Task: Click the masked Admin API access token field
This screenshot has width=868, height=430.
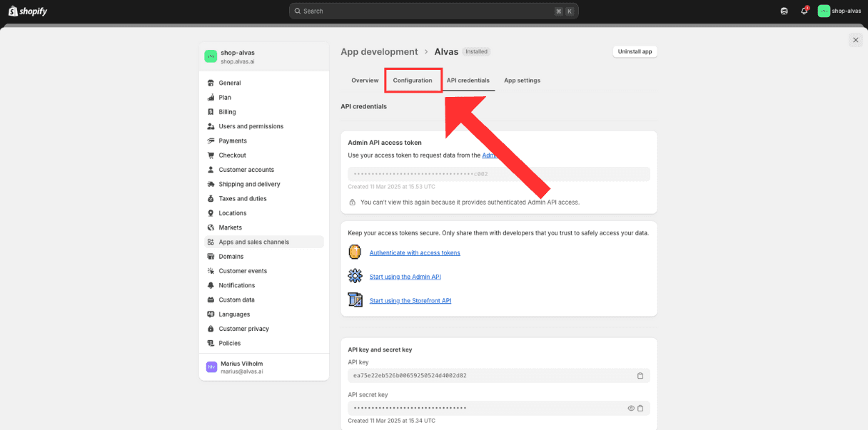Action: [x=499, y=174]
